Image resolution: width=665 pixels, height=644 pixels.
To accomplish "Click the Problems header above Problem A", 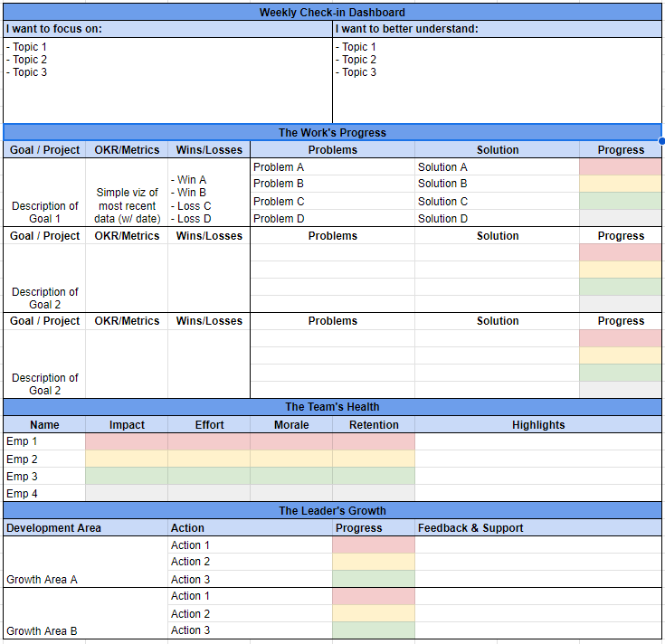I will pos(333,149).
